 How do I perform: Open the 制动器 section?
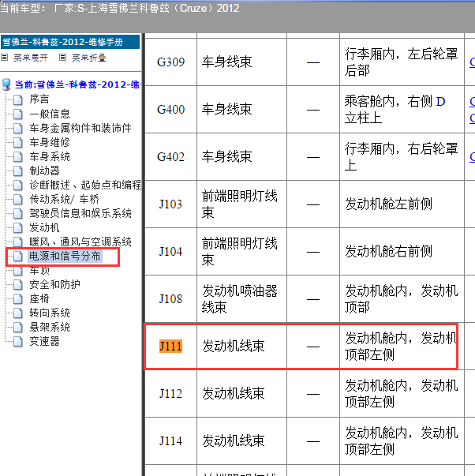click(44, 171)
